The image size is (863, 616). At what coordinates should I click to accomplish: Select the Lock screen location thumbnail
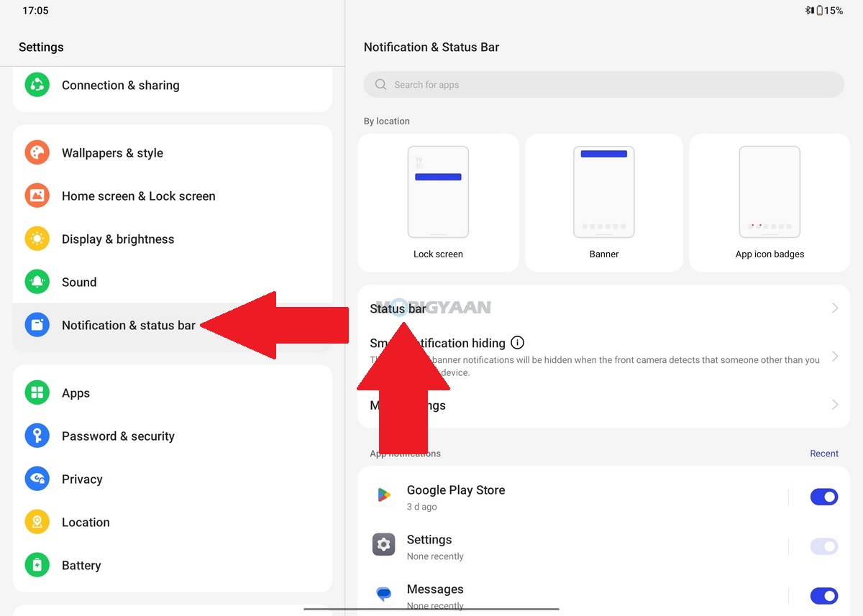point(438,202)
